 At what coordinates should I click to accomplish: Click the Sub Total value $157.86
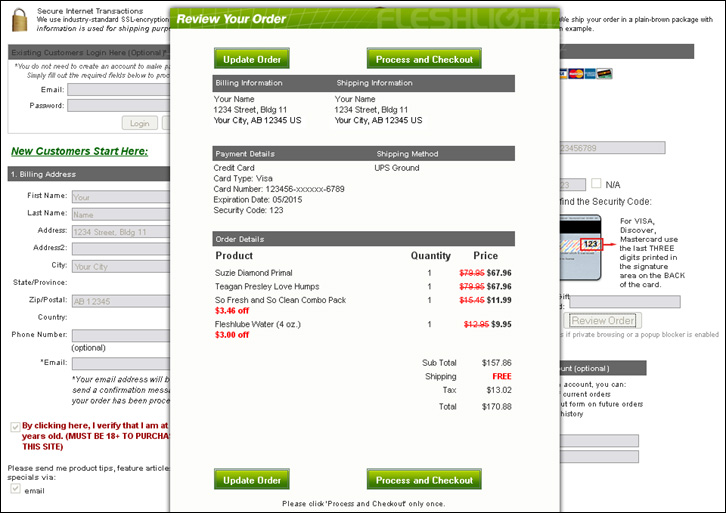tap(496, 363)
